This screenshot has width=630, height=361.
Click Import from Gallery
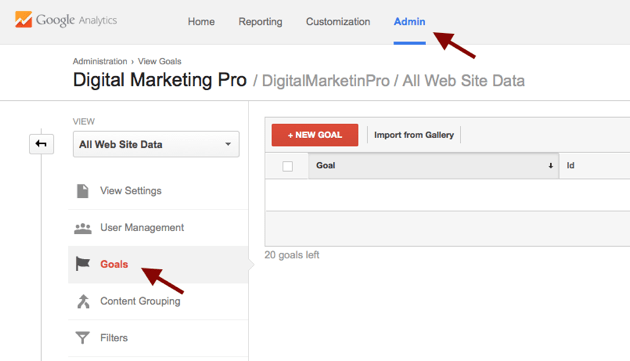414,135
